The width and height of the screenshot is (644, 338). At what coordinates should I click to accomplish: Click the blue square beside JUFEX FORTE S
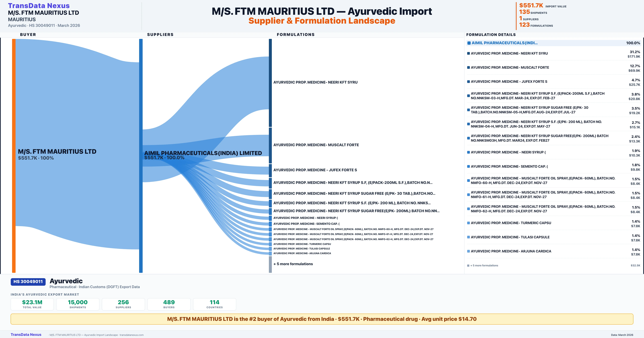(x=469, y=82)
